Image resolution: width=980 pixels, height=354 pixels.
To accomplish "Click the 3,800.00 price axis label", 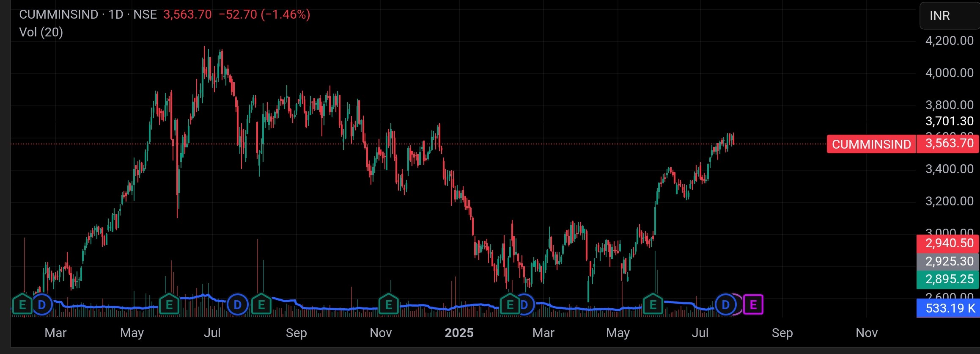I will (950, 105).
